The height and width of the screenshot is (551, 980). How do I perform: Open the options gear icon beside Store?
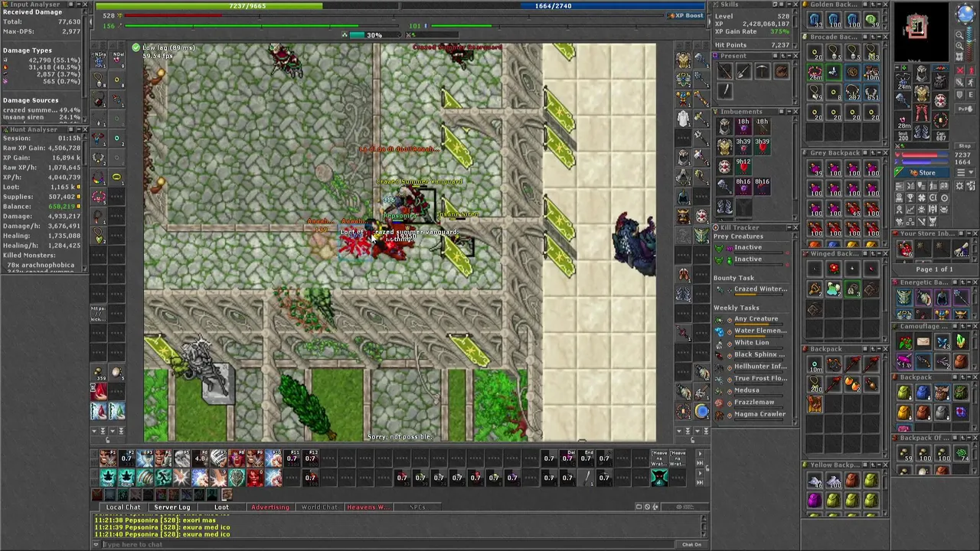pos(960,185)
